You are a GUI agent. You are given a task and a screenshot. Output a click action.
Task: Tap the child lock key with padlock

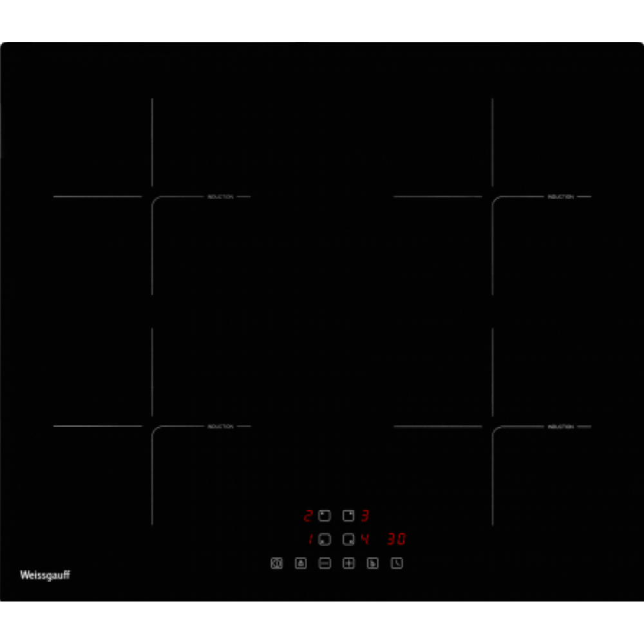pyautogui.click(x=301, y=563)
